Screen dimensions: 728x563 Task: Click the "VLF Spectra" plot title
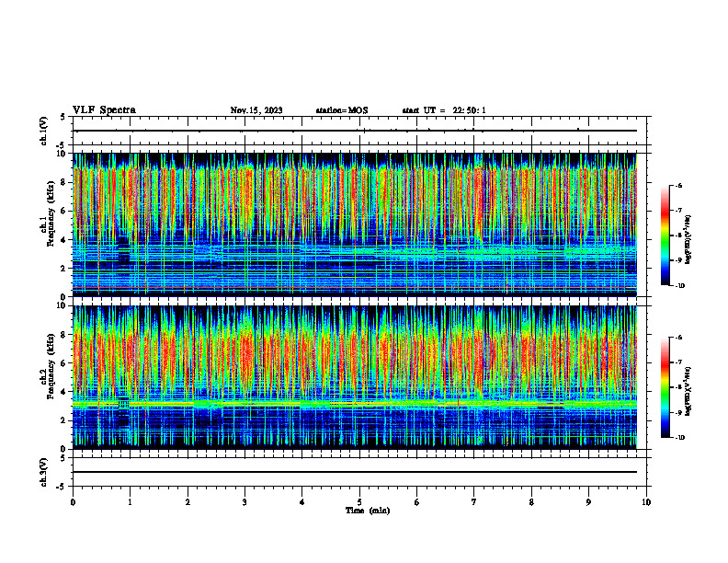(x=104, y=110)
